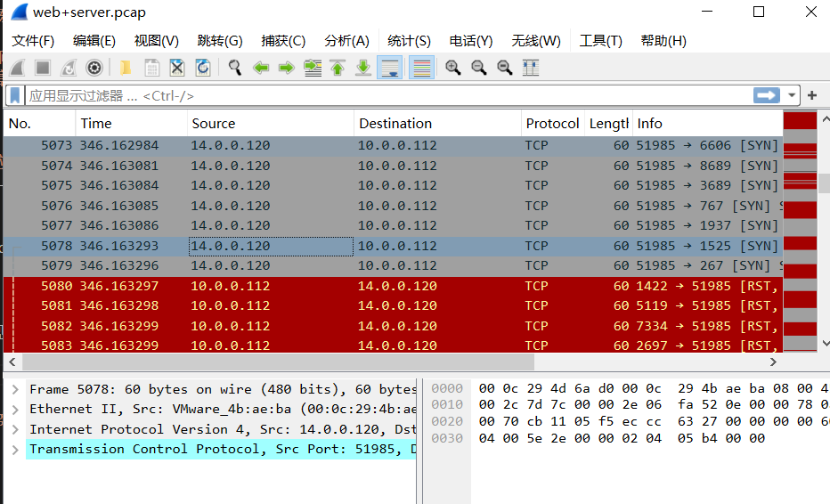Image resolution: width=830 pixels, height=504 pixels.
Task: Select packet 5080 in the list
Action: 267,286
